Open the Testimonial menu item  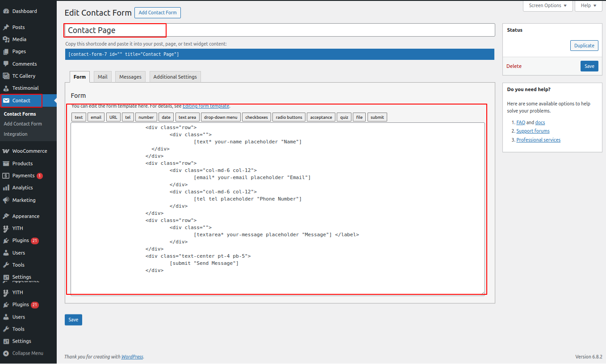pos(25,88)
